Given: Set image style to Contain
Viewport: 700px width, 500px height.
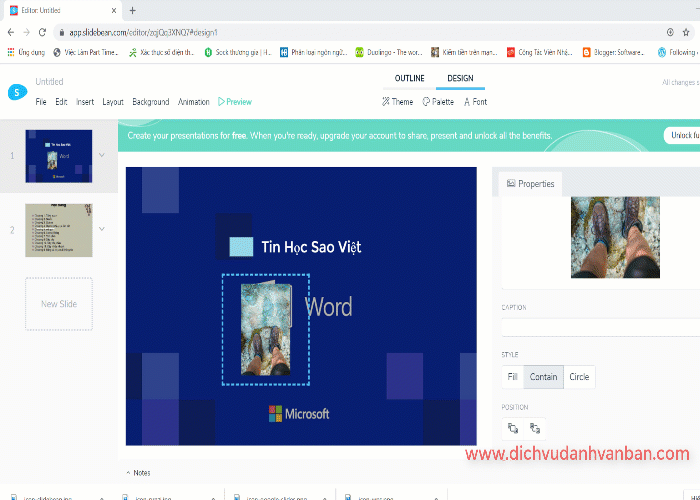Looking at the screenshot, I should click(543, 377).
